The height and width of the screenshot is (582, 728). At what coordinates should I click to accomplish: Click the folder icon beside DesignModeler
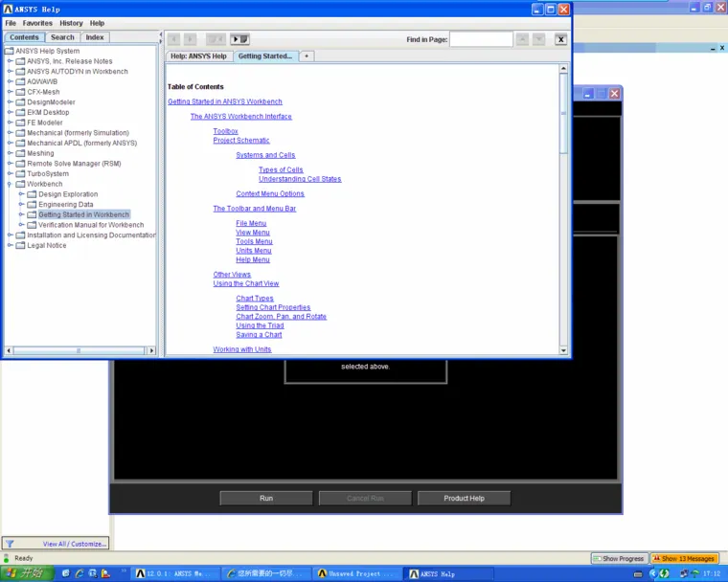tap(20, 102)
